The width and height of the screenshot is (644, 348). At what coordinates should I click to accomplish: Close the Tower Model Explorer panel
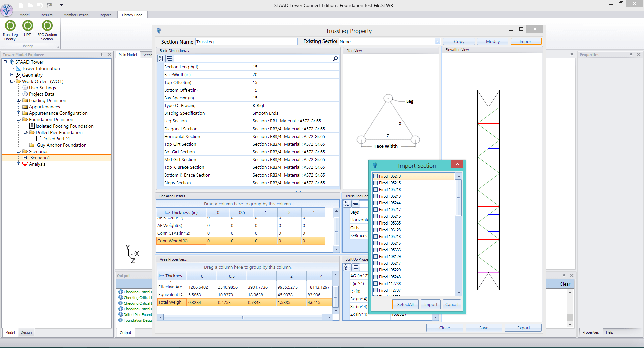tap(109, 54)
